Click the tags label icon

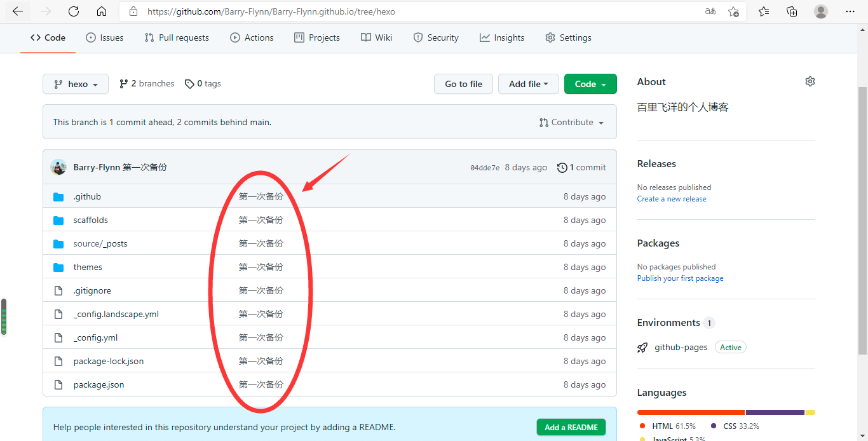click(189, 84)
